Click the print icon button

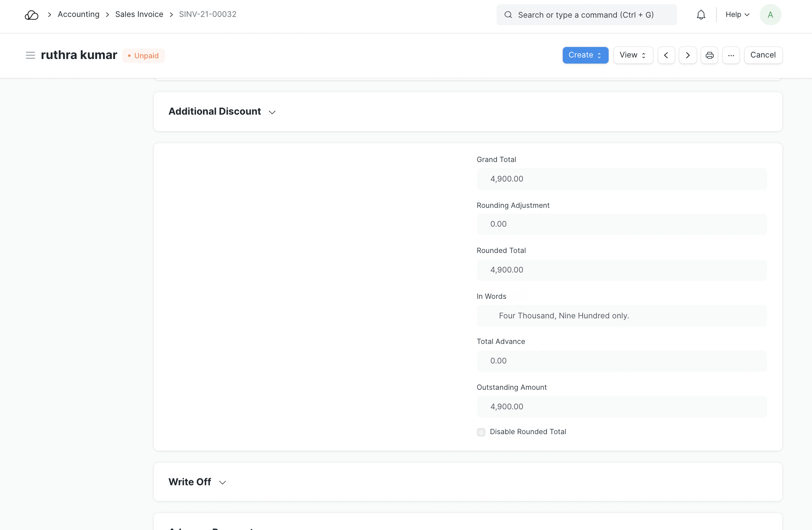click(709, 55)
